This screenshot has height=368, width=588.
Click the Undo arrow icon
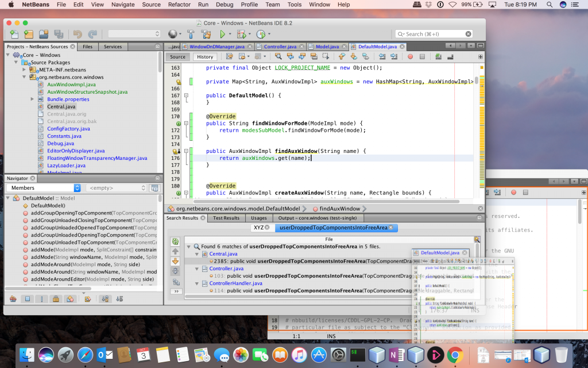[78, 34]
